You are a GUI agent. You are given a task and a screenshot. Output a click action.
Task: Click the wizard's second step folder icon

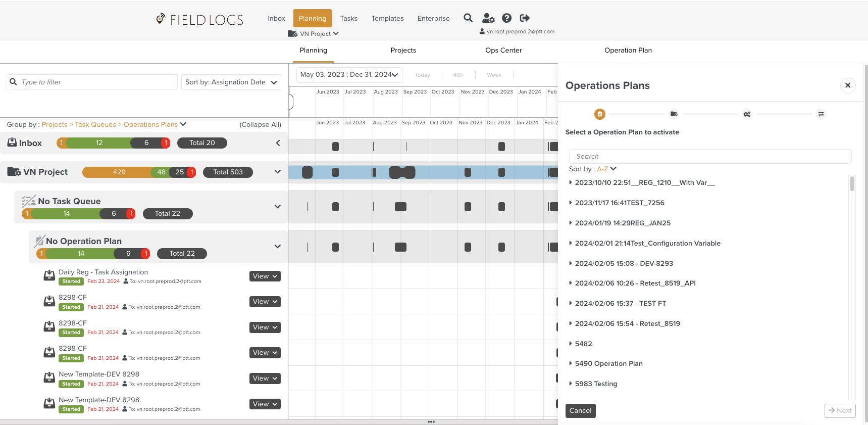[674, 114]
